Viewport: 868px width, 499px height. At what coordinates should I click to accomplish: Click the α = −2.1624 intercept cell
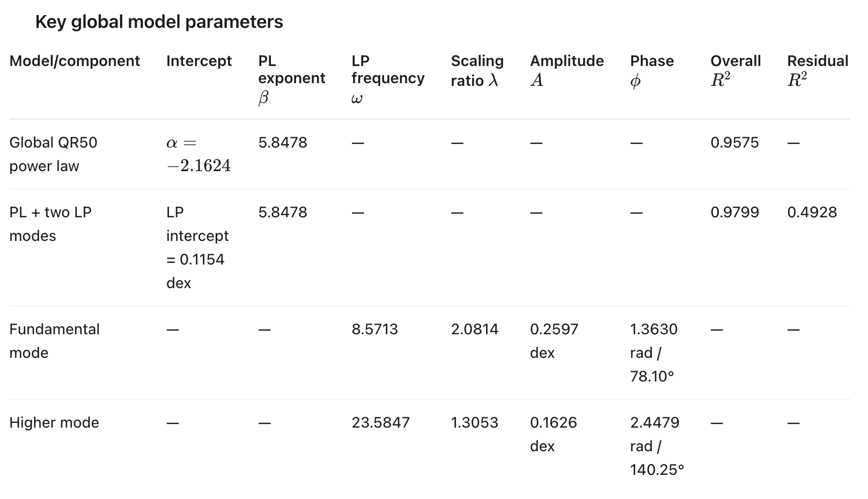[x=198, y=154]
